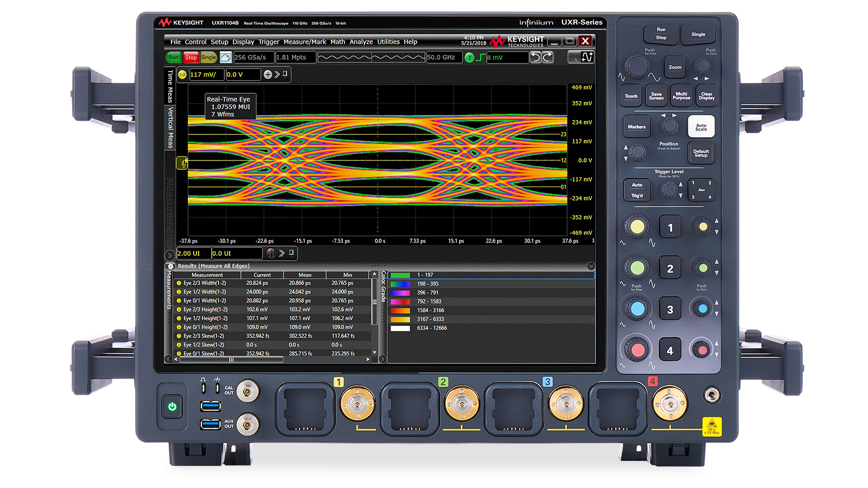Expand the horizontal timebase toolbar chevrons
Screen dimensions: 868x488
[282, 253]
